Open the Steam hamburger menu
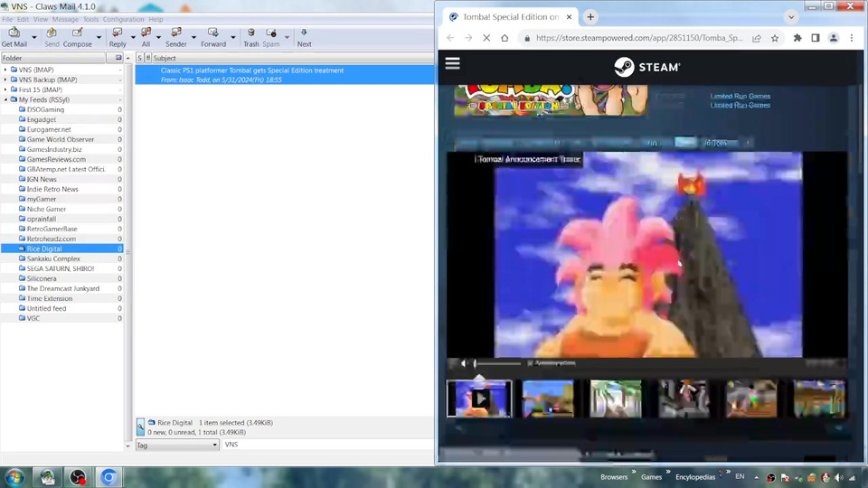 pyautogui.click(x=452, y=63)
